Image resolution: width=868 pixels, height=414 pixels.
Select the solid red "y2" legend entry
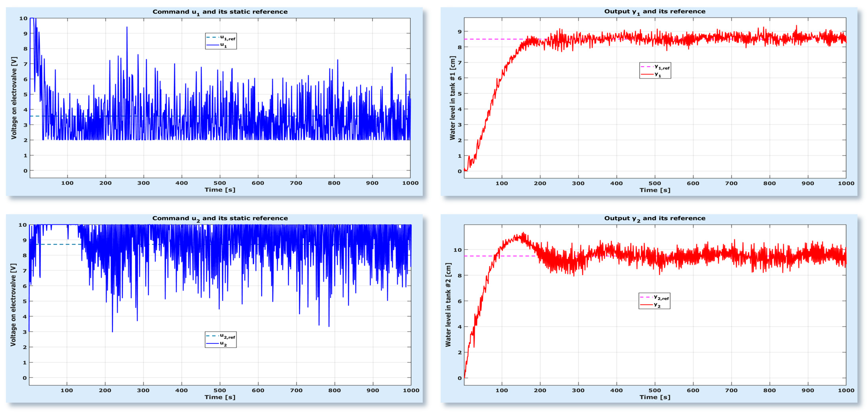[650, 305]
